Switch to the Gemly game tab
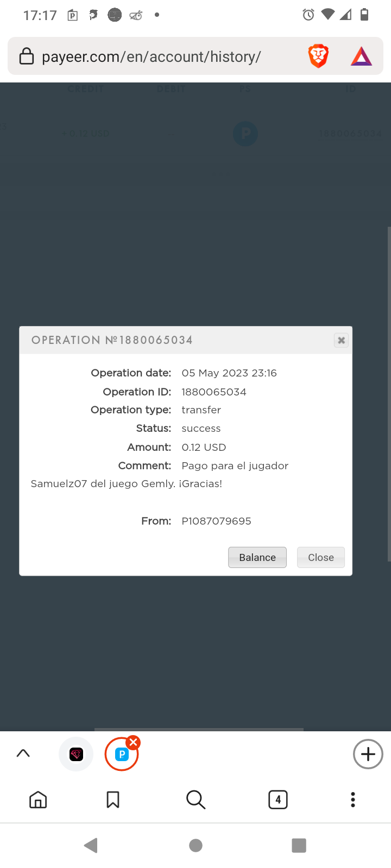391x868 pixels. pyautogui.click(x=76, y=754)
